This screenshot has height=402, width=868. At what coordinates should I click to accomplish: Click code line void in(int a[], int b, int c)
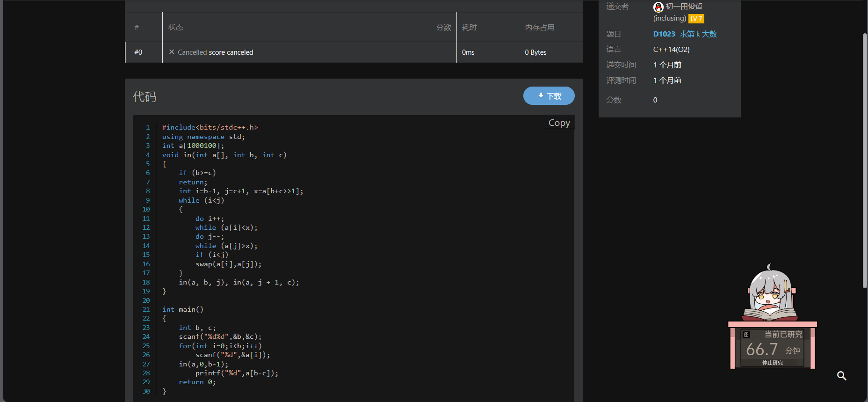coord(224,155)
